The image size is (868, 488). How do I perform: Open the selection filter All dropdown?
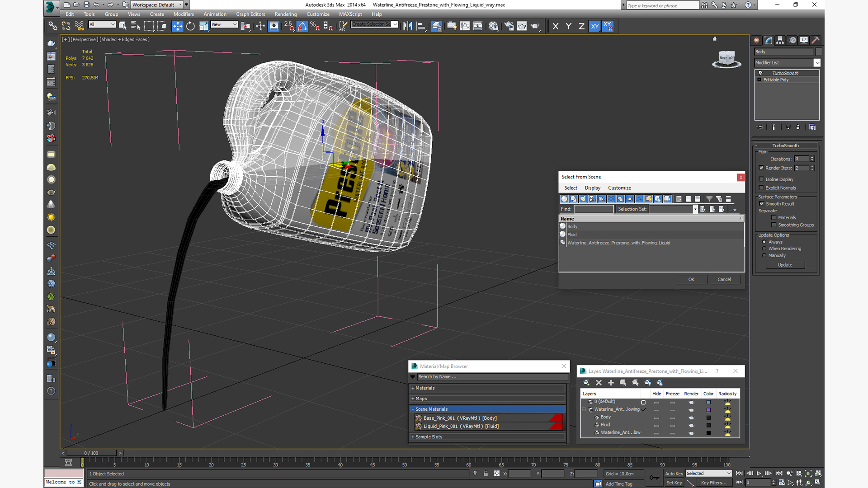tap(102, 24)
